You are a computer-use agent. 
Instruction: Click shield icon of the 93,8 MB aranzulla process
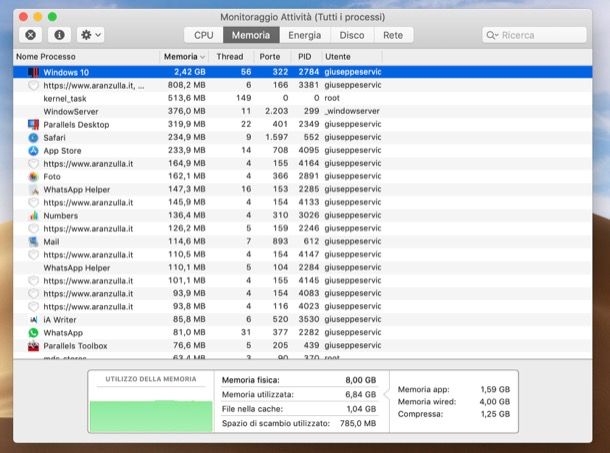click(33, 307)
